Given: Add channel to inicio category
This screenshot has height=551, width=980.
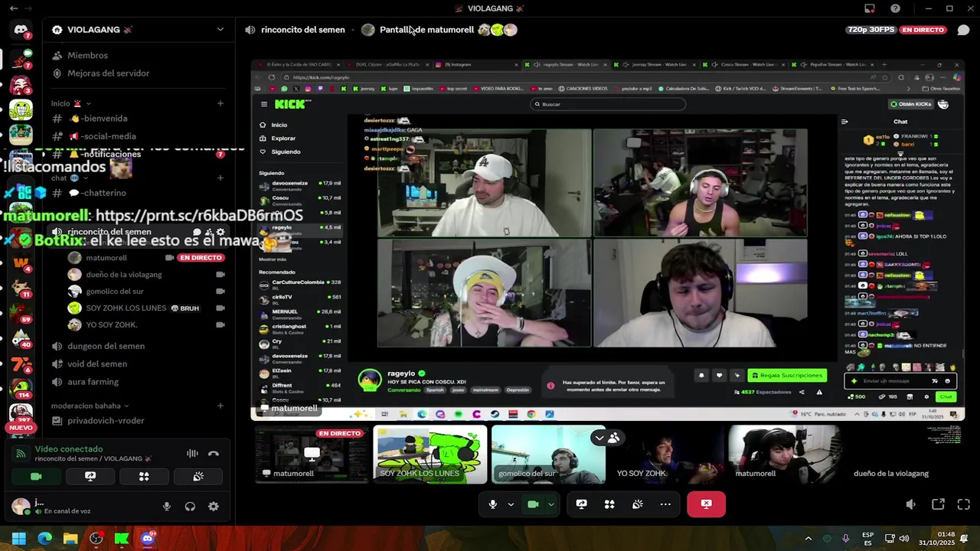Looking at the screenshot, I should pos(220,103).
